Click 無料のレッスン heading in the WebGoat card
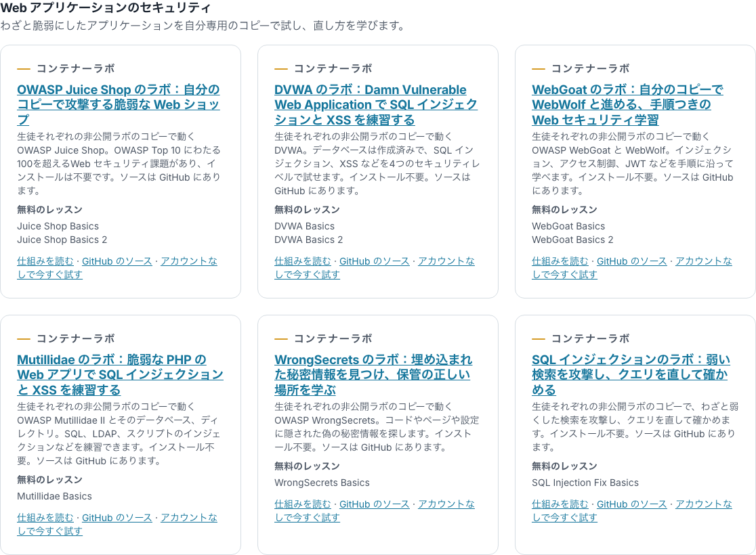Image resolution: width=756 pixels, height=555 pixels. 564,210
